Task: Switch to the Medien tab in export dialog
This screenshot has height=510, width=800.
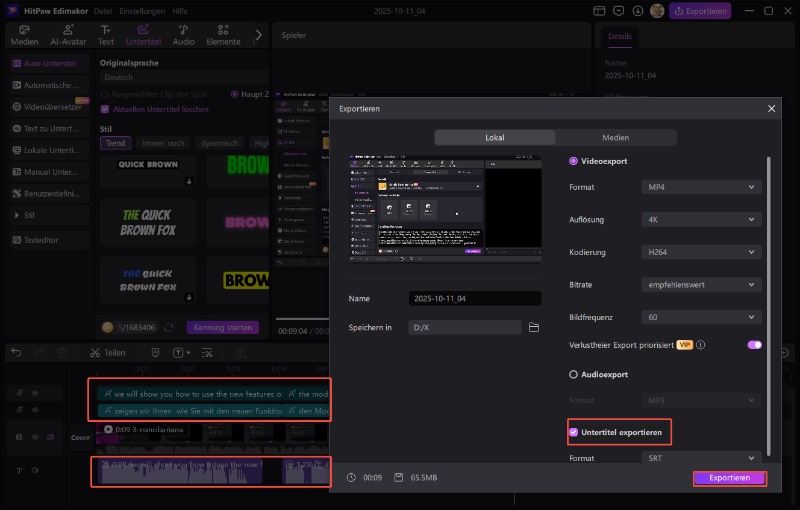Action: [x=615, y=138]
